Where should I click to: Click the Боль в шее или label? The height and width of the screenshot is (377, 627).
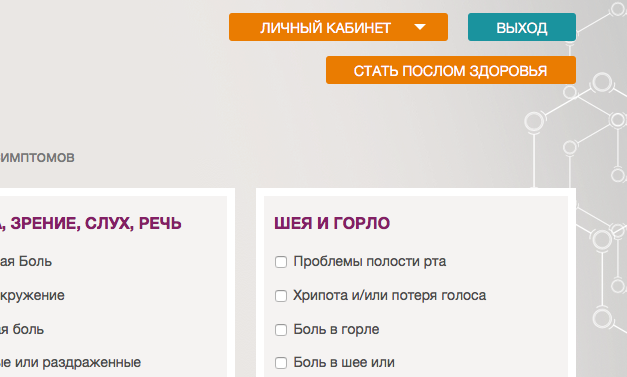(344, 363)
